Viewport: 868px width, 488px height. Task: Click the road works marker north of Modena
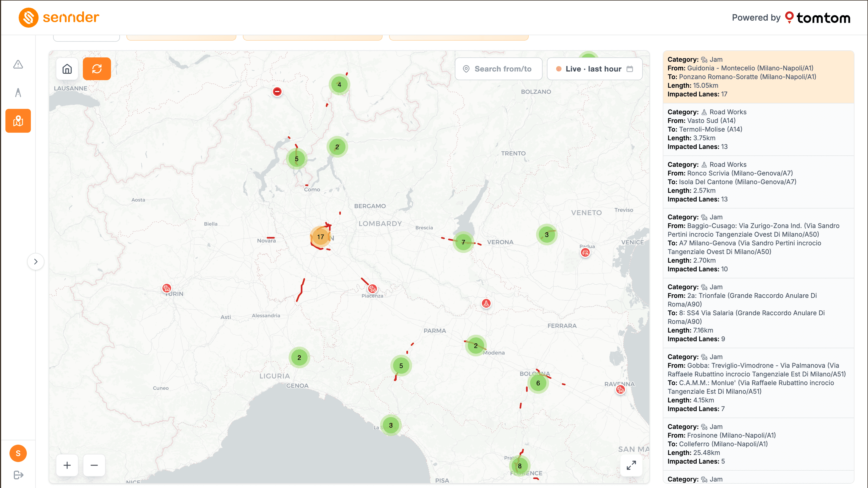tap(486, 303)
